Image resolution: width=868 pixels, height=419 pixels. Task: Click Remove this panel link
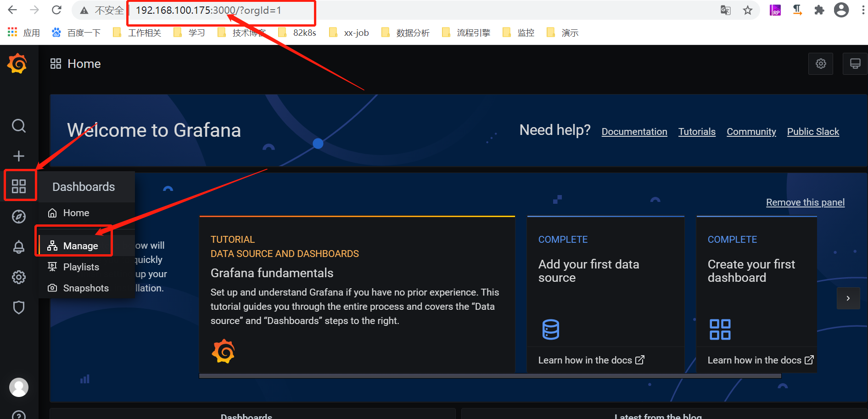click(805, 202)
